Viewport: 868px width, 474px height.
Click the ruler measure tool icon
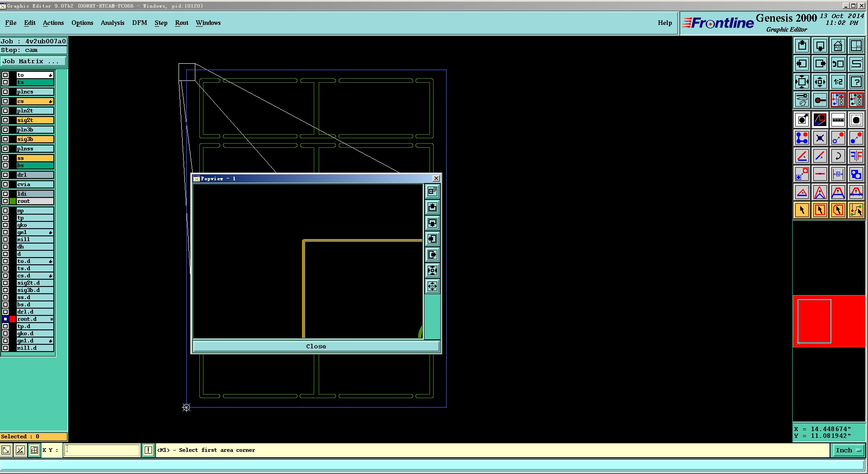click(x=838, y=120)
